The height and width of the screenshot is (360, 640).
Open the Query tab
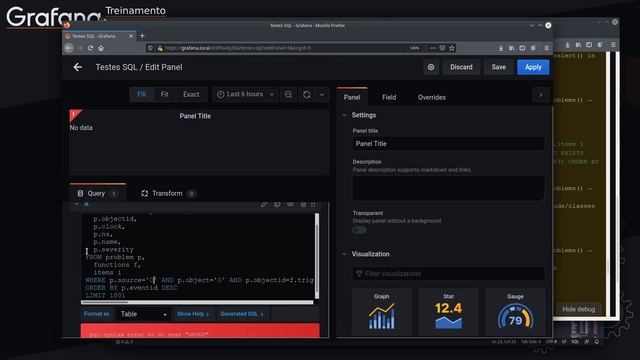(98, 193)
